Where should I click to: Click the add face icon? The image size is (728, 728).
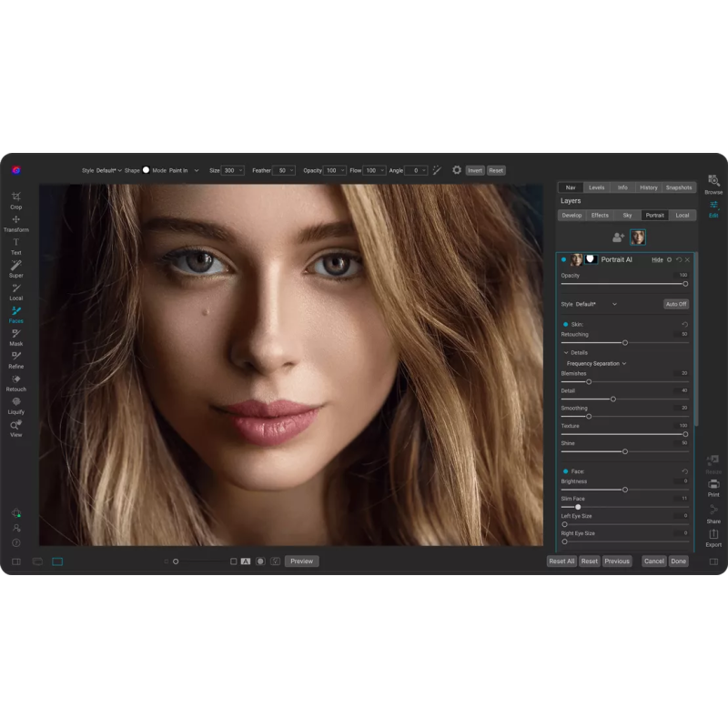click(x=618, y=238)
